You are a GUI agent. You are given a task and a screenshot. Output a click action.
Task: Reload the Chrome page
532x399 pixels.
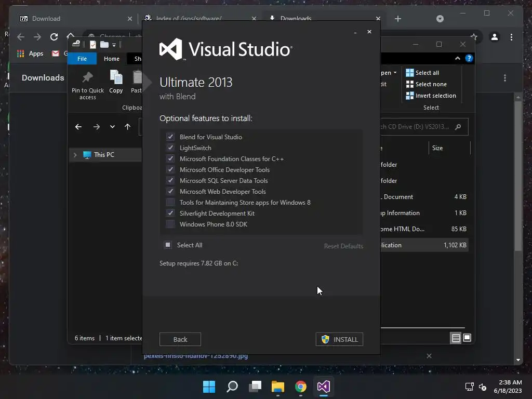(54, 37)
